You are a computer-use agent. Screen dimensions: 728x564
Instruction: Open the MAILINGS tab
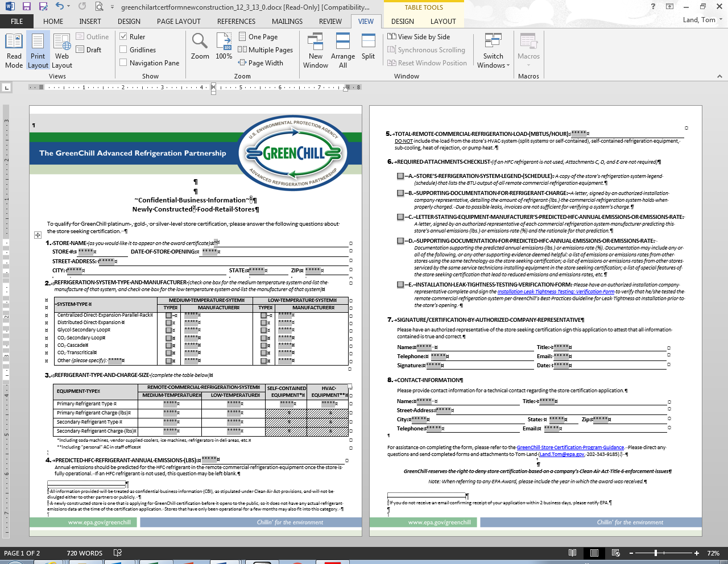pos(287,22)
